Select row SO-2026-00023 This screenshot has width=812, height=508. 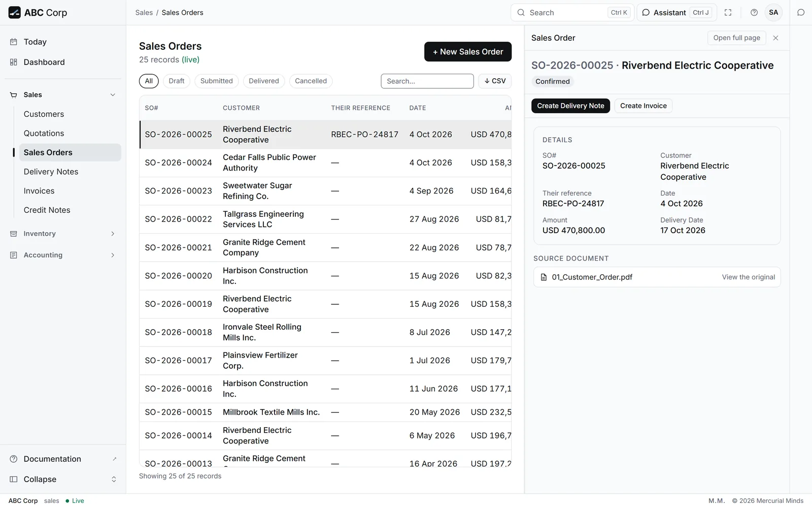[x=325, y=191]
